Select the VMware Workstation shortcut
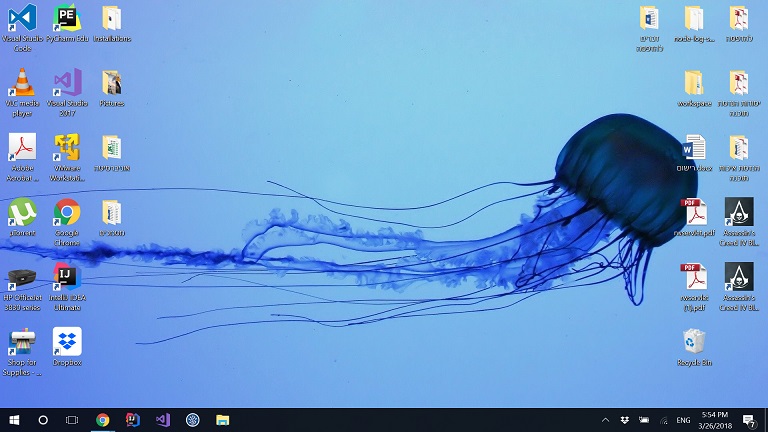 [x=67, y=148]
